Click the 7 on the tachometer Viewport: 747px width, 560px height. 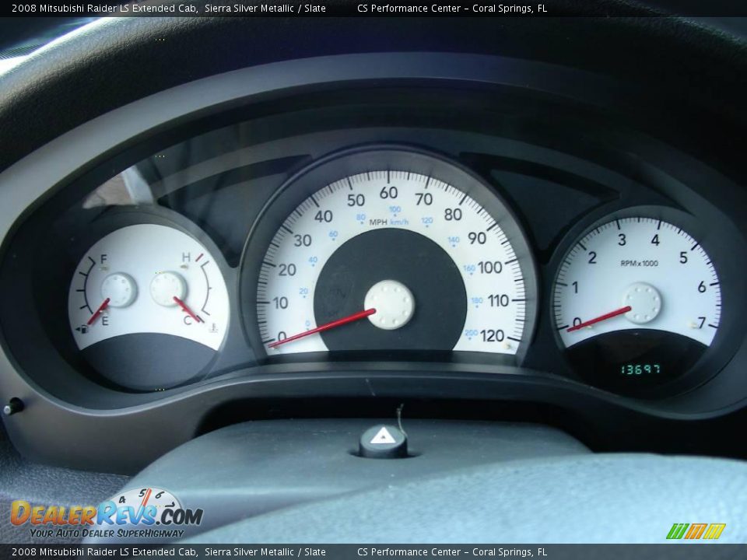[x=701, y=322]
